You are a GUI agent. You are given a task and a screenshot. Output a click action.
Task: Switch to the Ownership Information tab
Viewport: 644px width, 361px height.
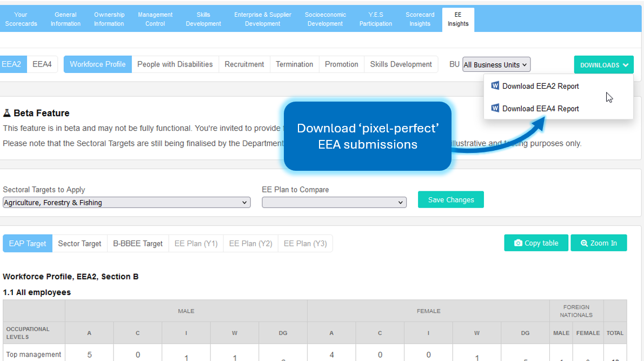[109, 19]
